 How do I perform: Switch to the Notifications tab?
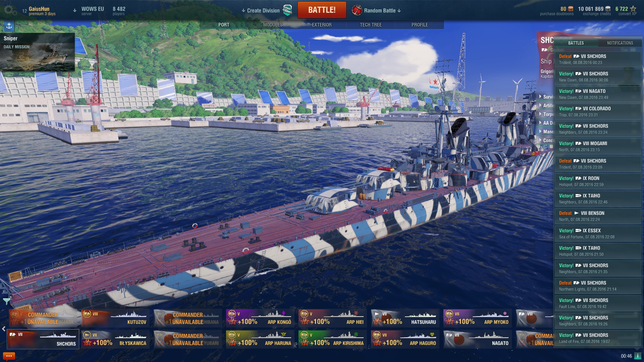point(620,43)
